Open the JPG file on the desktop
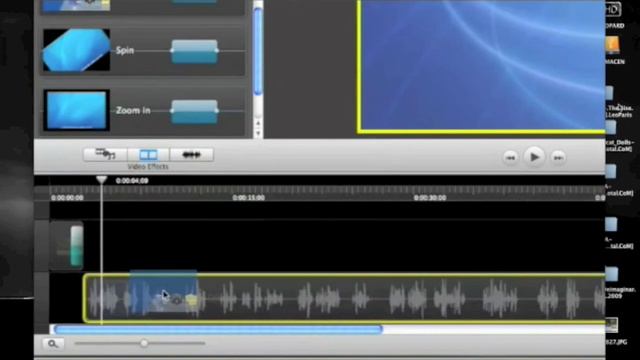 click(x=612, y=325)
